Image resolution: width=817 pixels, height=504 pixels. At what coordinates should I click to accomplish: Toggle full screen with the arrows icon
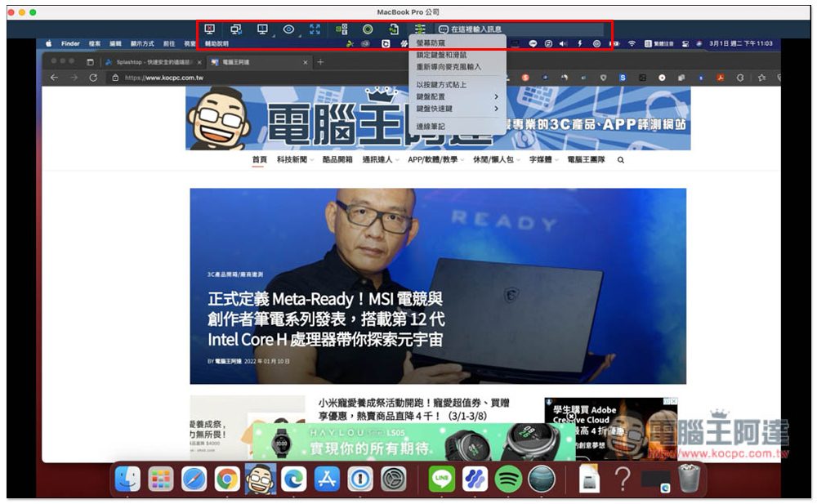315,29
